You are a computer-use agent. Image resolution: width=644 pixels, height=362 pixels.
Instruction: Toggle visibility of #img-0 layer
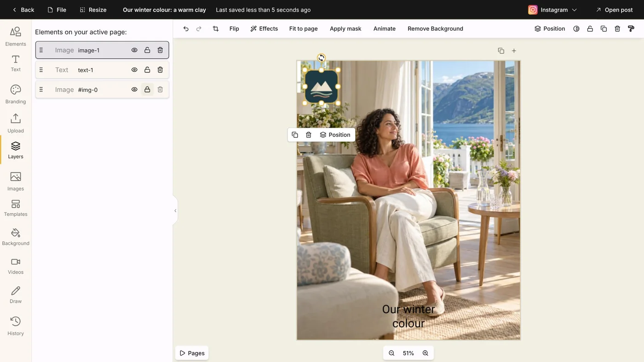(x=134, y=90)
